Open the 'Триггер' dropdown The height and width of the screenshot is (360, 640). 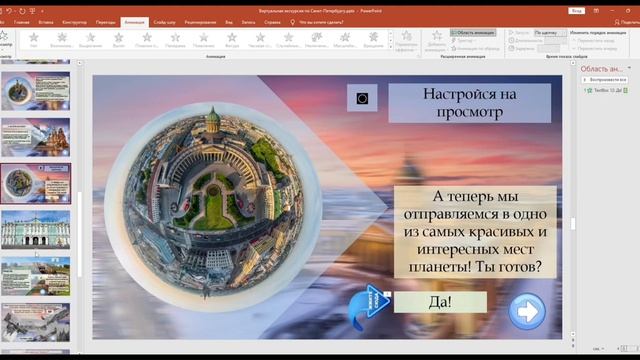[464, 40]
